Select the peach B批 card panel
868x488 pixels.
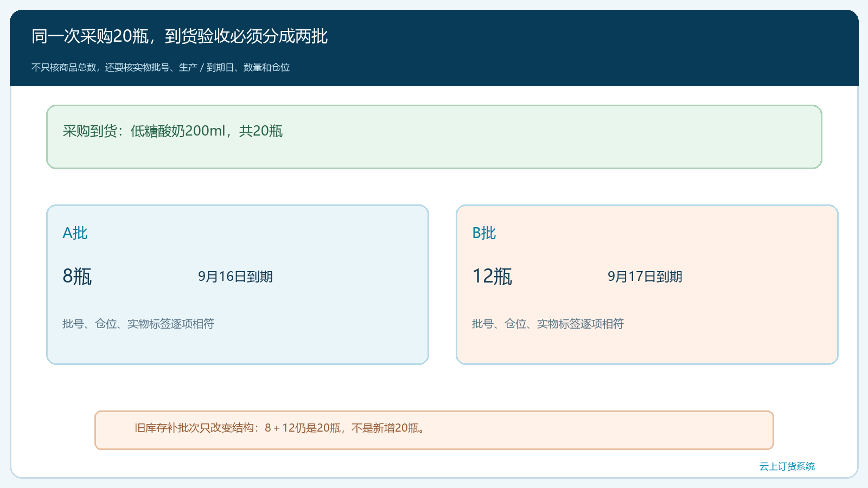point(647,285)
